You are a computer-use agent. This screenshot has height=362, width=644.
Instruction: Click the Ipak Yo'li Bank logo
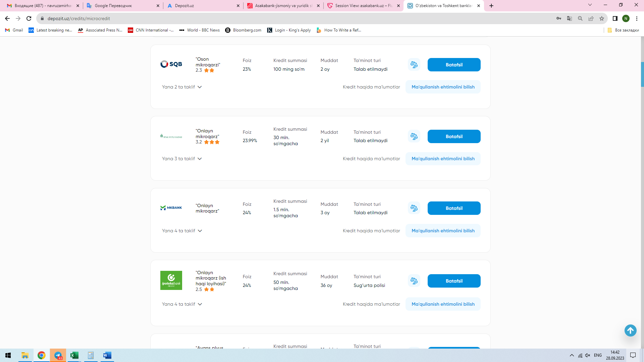click(x=171, y=136)
